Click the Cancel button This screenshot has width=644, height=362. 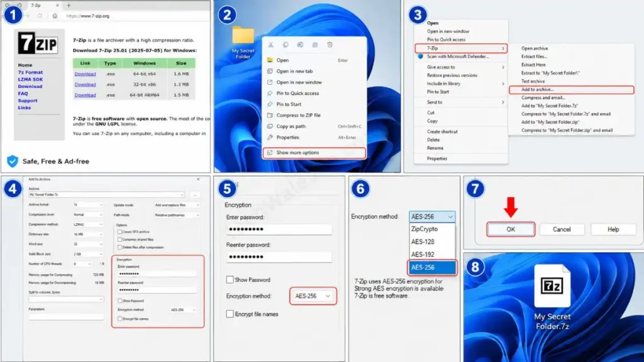coord(562,229)
